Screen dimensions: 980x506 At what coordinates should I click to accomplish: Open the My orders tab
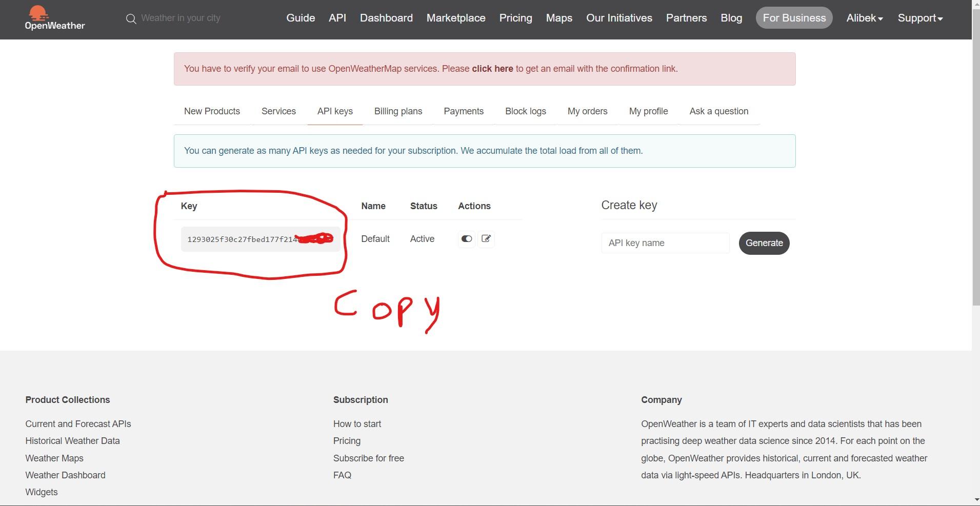point(587,111)
